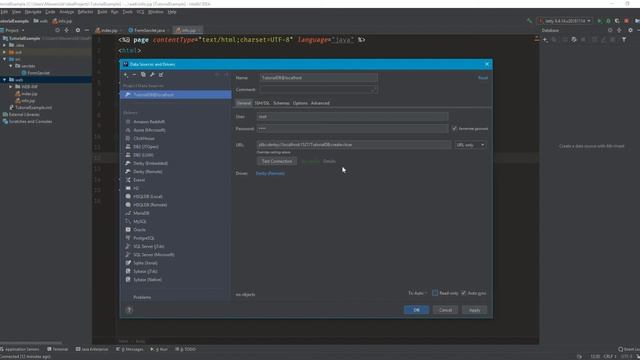The height and width of the screenshot is (360, 640).
Task: Click the Test Connection button
Action: [x=277, y=161]
